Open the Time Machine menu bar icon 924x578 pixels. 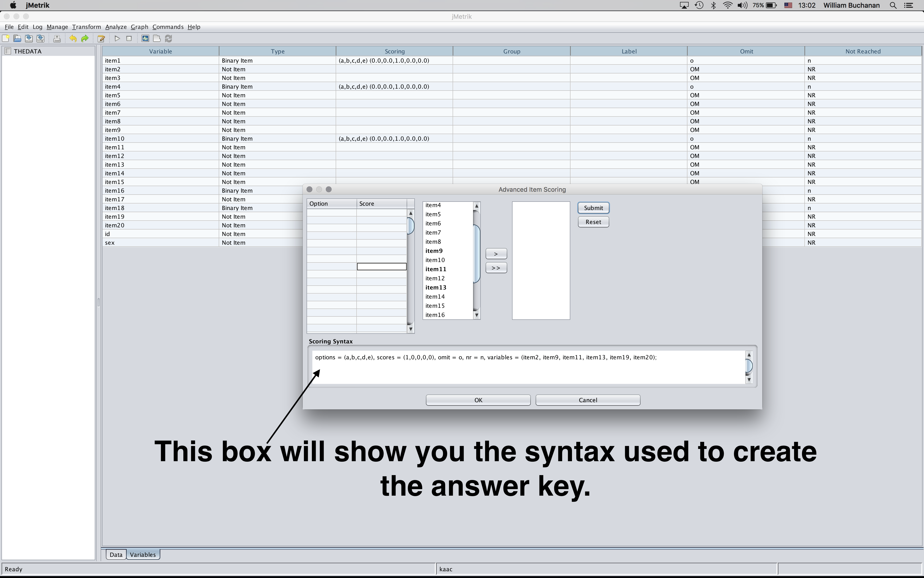[x=699, y=5]
